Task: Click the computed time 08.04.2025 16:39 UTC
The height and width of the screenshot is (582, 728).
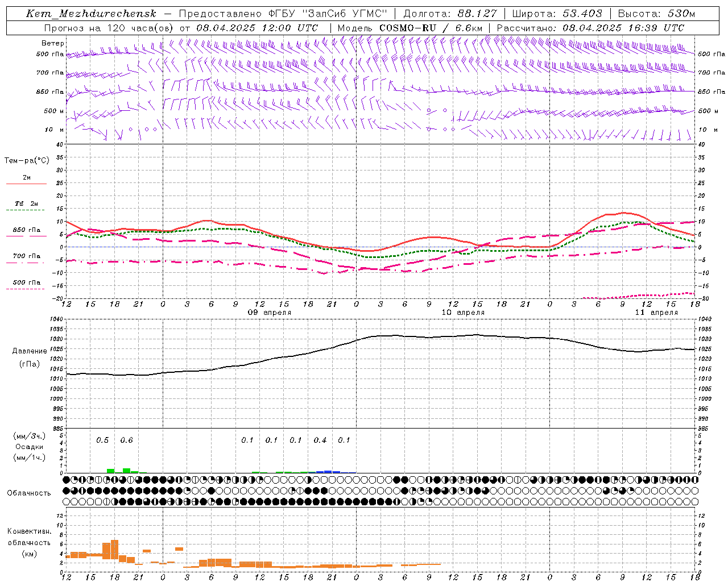Action: point(623,28)
